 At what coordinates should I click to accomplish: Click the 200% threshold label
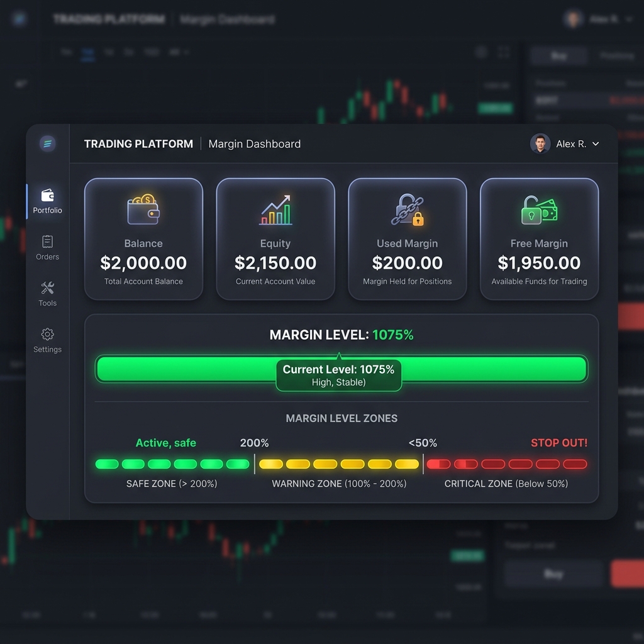[254, 443]
